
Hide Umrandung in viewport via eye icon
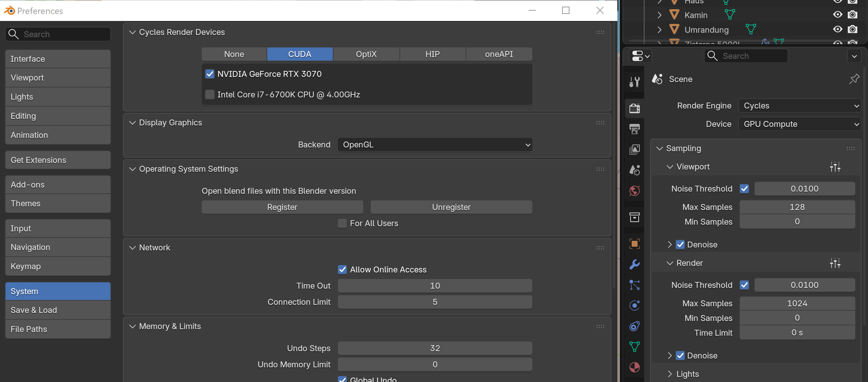point(837,29)
